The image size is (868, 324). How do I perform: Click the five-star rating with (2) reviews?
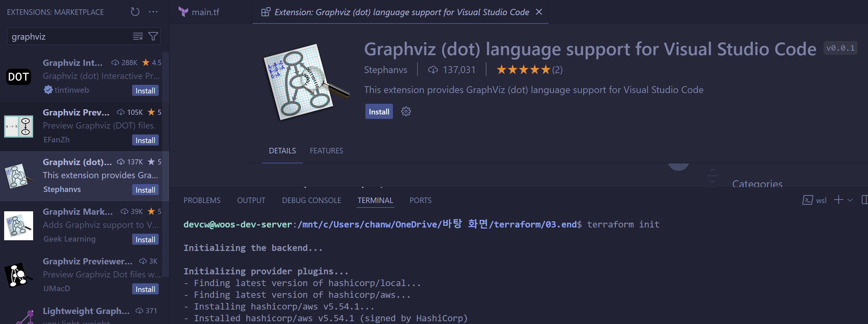[529, 70]
